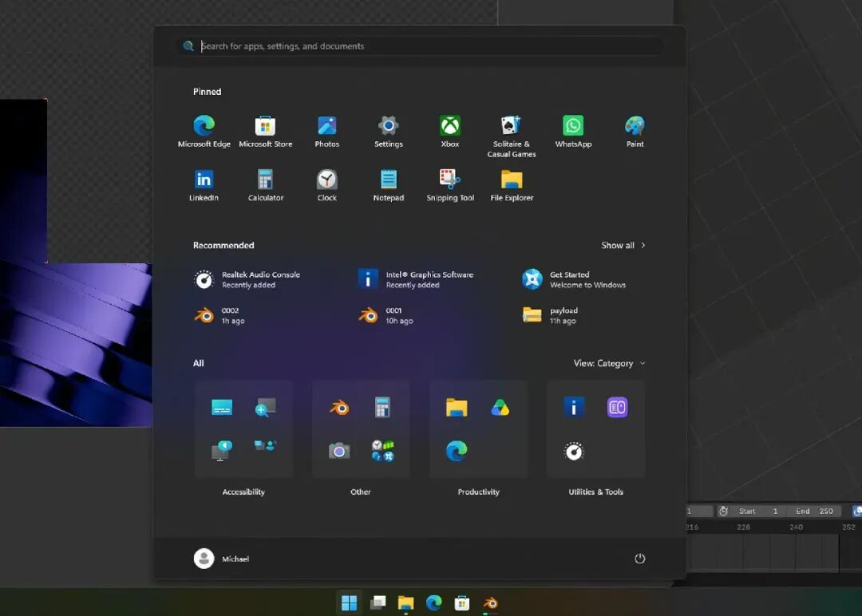Click Blender's Start frame field
Viewport: 862px width, 616px height.
tap(758, 511)
